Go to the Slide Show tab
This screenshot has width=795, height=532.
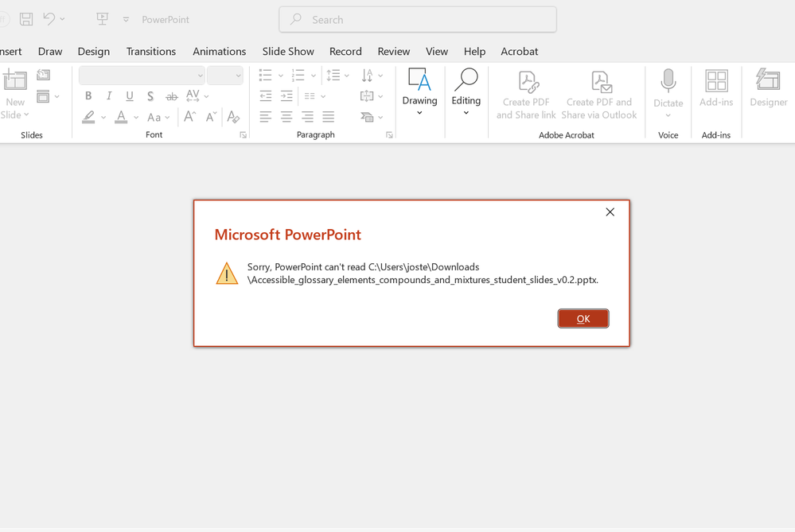coord(289,51)
